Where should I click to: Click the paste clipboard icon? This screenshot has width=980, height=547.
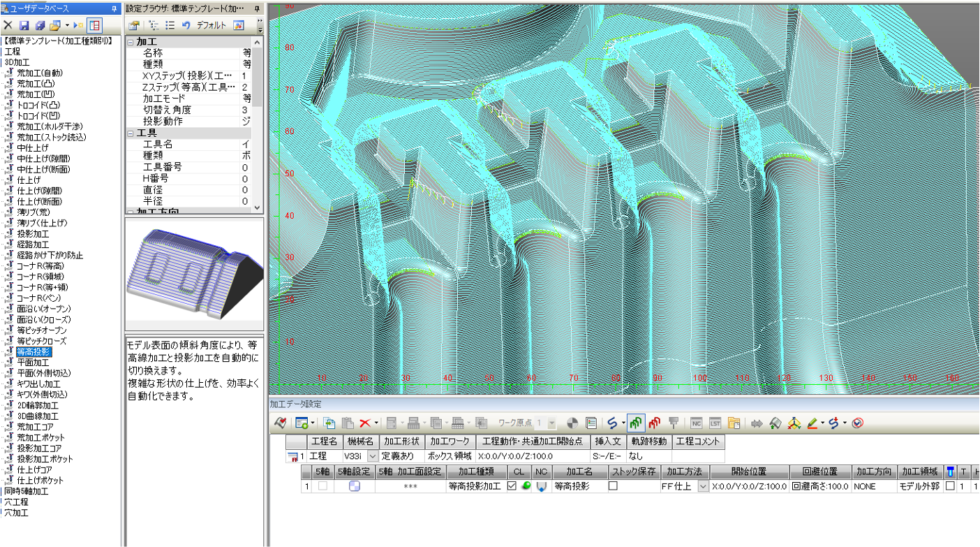(x=348, y=423)
